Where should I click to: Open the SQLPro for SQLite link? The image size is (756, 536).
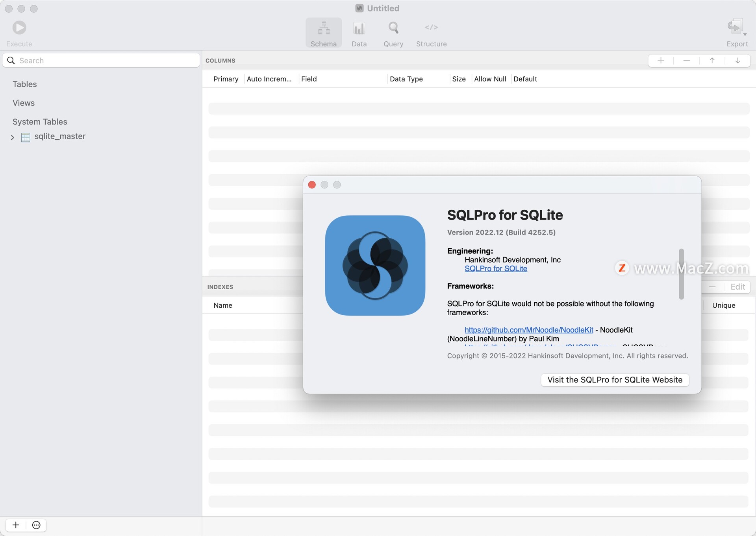click(495, 269)
